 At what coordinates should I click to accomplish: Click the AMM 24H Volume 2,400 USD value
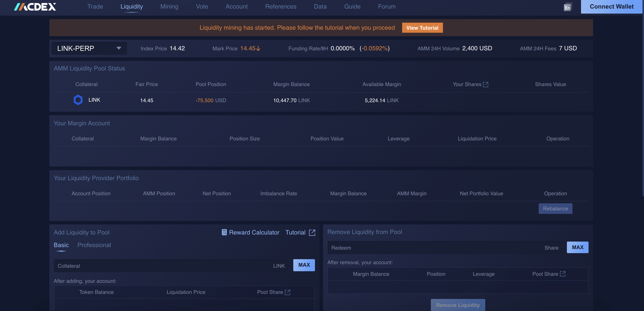[477, 48]
